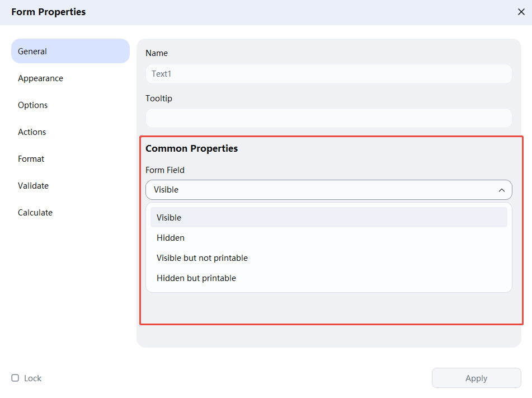Click the Form Field label
The height and width of the screenshot is (398, 532).
pyautogui.click(x=164, y=170)
